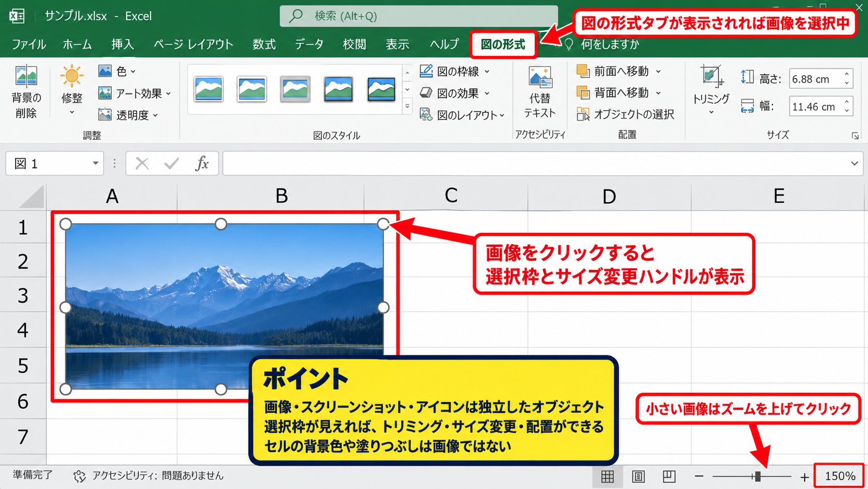Click the zoom slider handle
This screenshot has width=868, height=489.
point(757,476)
